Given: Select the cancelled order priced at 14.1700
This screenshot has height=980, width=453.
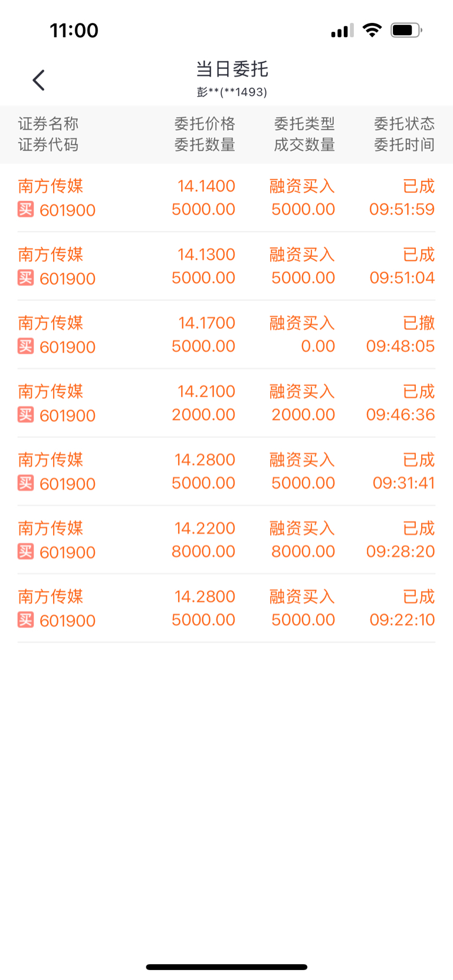Looking at the screenshot, I should [x=226, y=335].
